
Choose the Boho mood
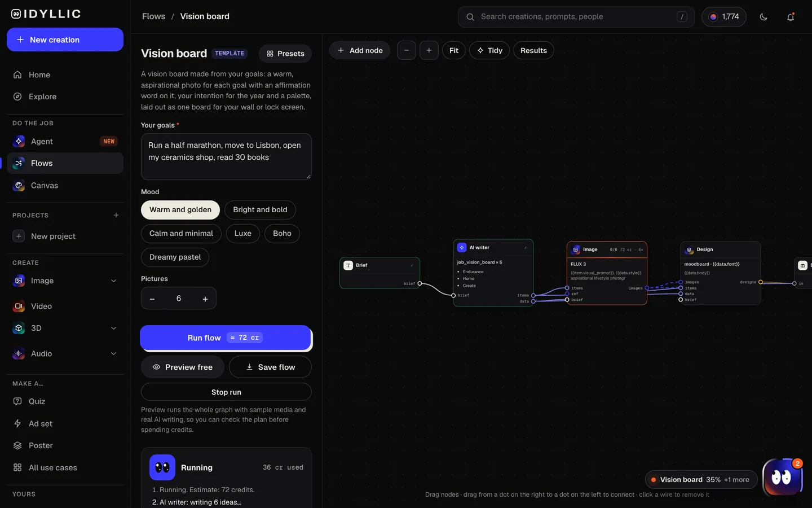click(x=282, y=233)
